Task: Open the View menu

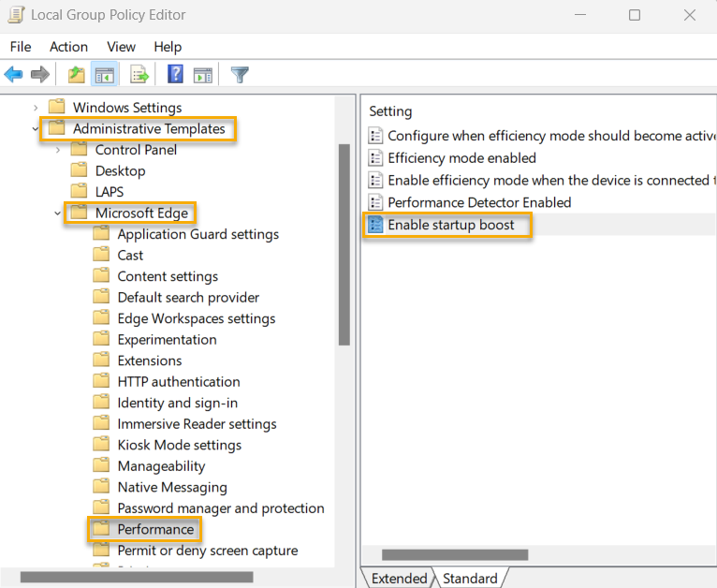Action: (x=121, y=47)
